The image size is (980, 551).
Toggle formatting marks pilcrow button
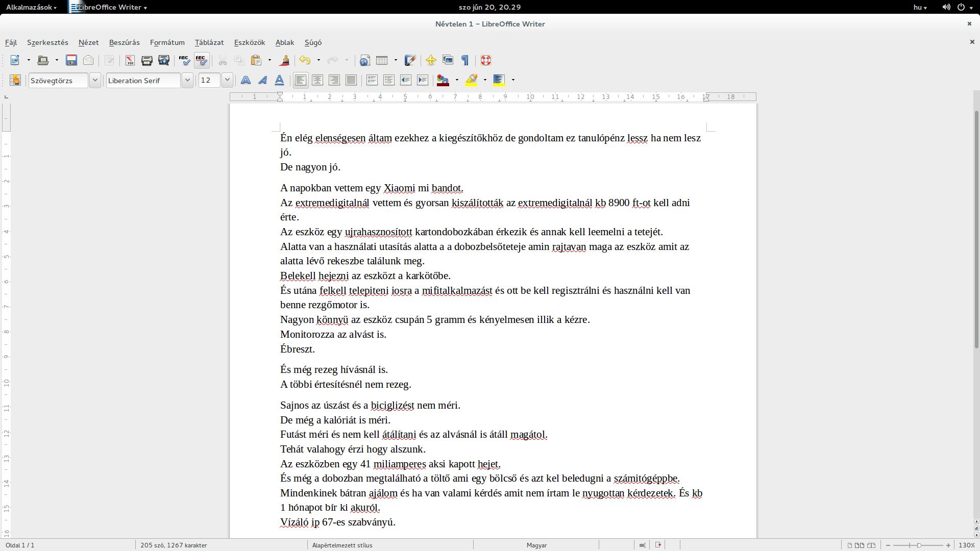click(x=465, y=60)
